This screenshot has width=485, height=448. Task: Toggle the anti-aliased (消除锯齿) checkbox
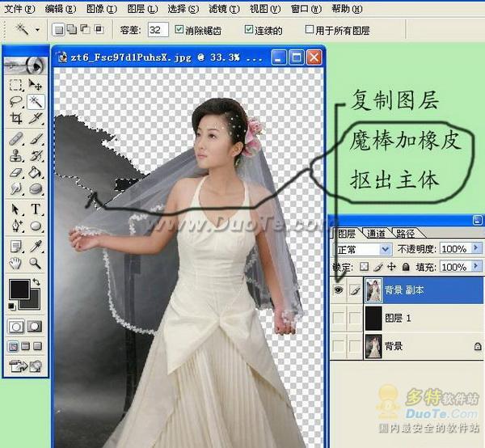pyautogui.click(x=179, y=29)
